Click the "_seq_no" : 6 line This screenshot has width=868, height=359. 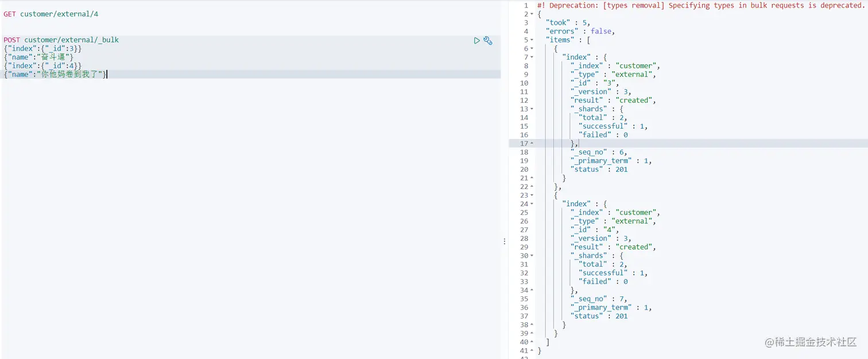coord(599,152)
